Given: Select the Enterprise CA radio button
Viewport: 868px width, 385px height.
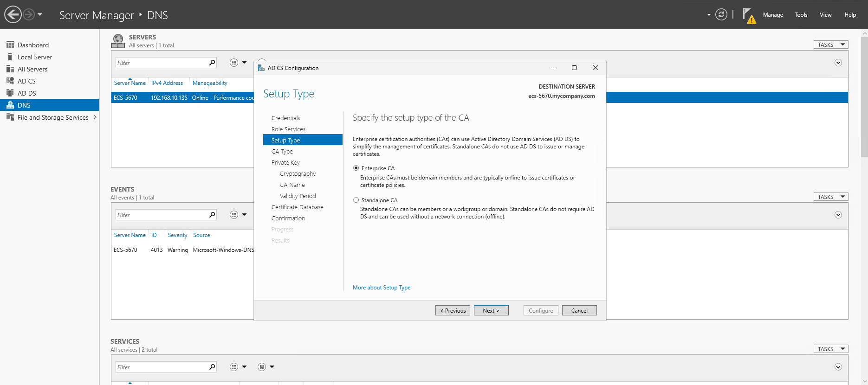Looking at the screenshot, I should coord(356,168).
